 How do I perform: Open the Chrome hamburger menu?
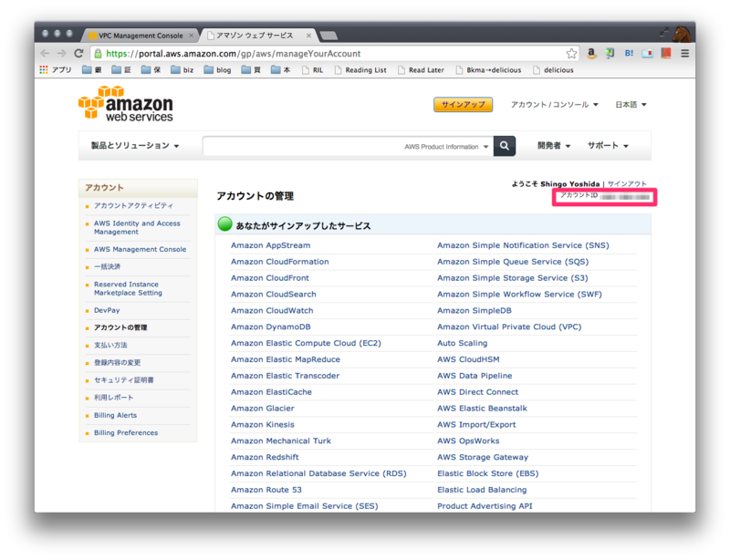click(685, 53)
